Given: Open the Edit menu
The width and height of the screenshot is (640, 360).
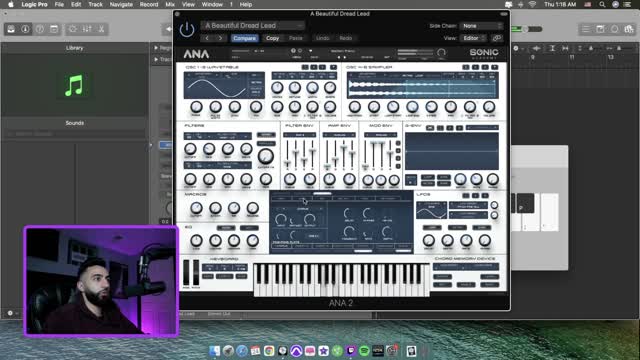Looking at the screenshot, I should point(76,4).
